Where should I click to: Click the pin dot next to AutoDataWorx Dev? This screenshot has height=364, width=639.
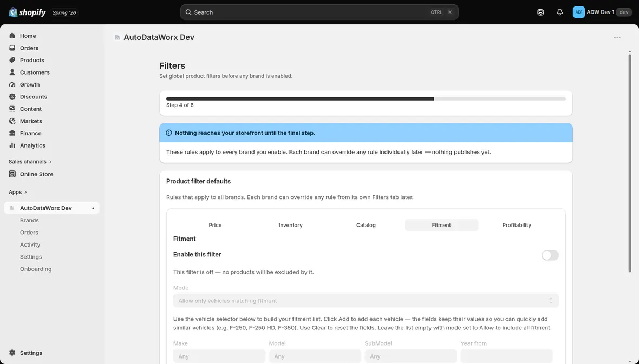click(93, 208)
